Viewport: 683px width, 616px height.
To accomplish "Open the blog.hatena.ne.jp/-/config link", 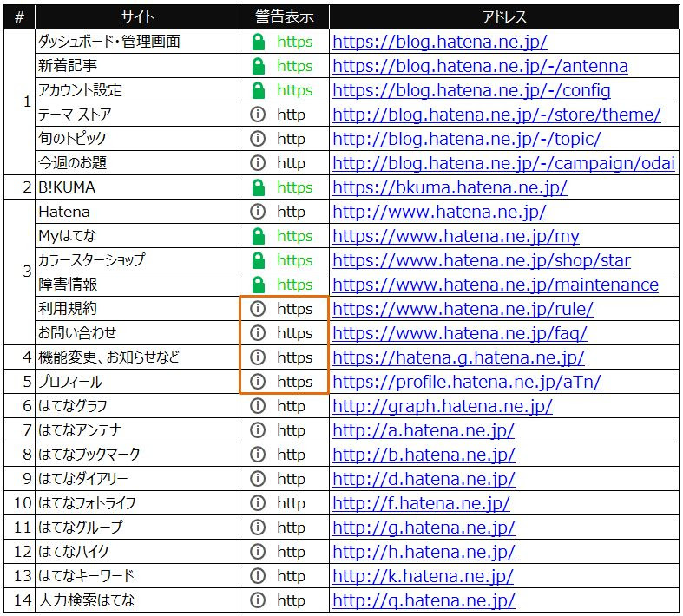I will [471, 91].
